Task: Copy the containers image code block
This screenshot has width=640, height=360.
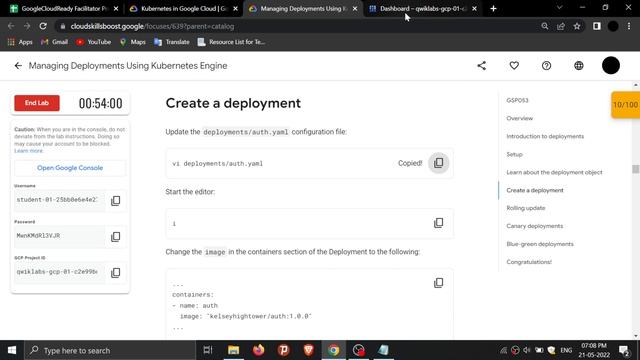Action: click(x=438, y=283)
